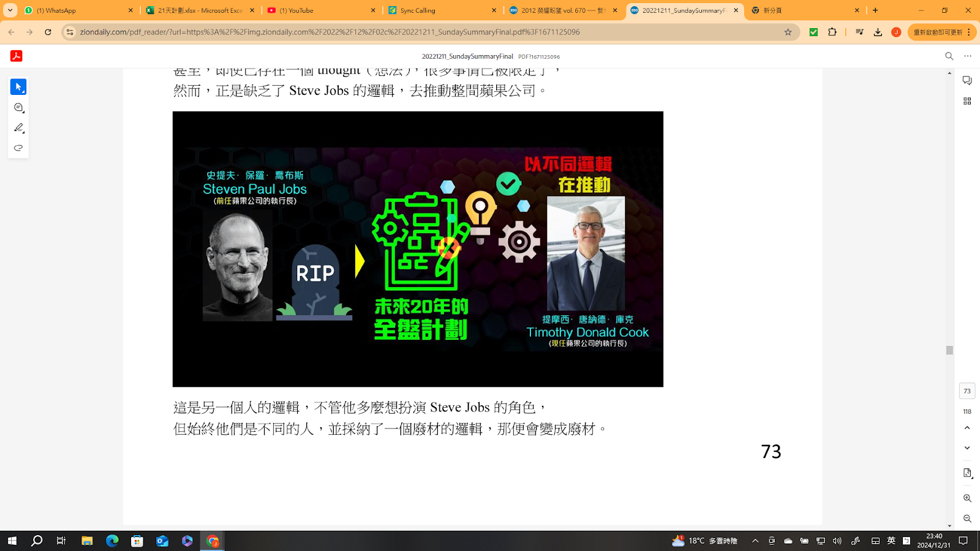Open Task View in taskbar
Viewport: 980px width, 551px height.
click(61, 541)
